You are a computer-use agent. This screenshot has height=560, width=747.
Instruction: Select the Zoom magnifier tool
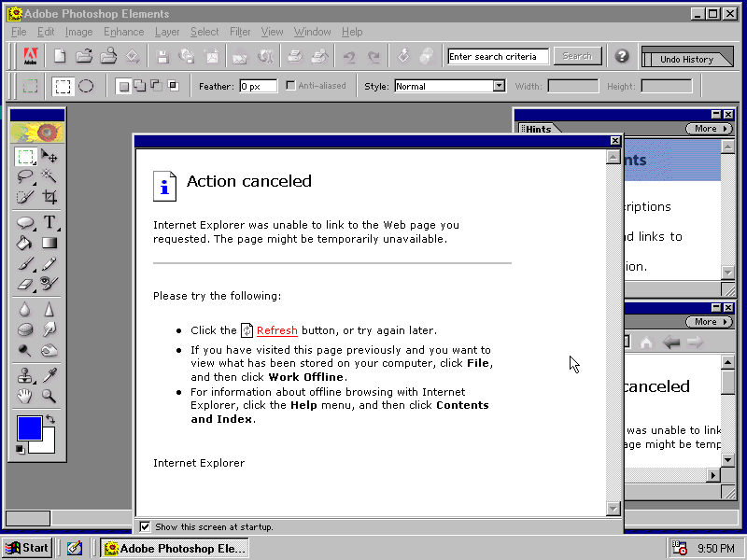49,396
